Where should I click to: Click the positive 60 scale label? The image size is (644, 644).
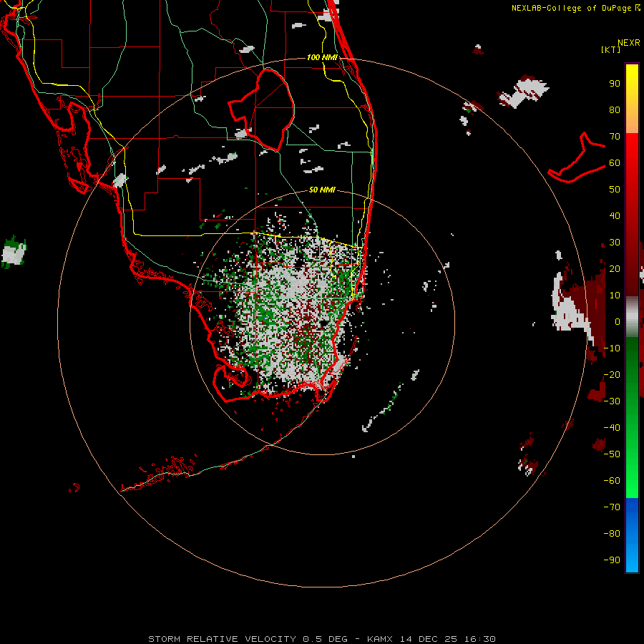click(615, 163)
